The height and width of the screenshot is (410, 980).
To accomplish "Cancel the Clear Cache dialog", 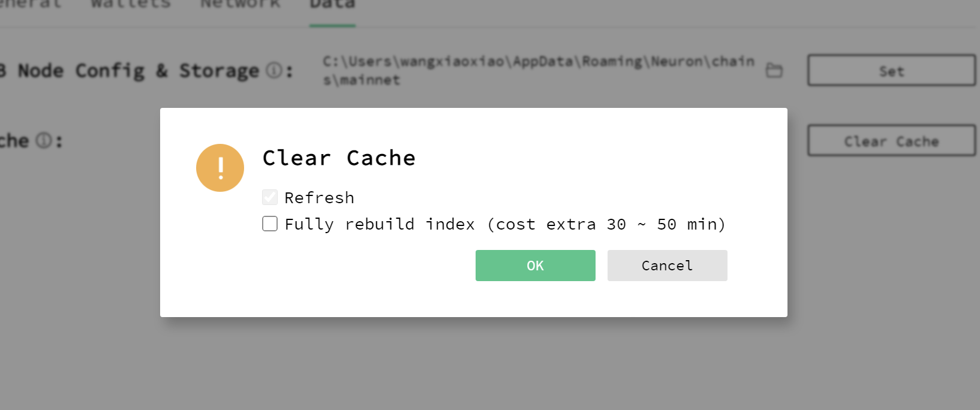I will click(x=667, y=266).
